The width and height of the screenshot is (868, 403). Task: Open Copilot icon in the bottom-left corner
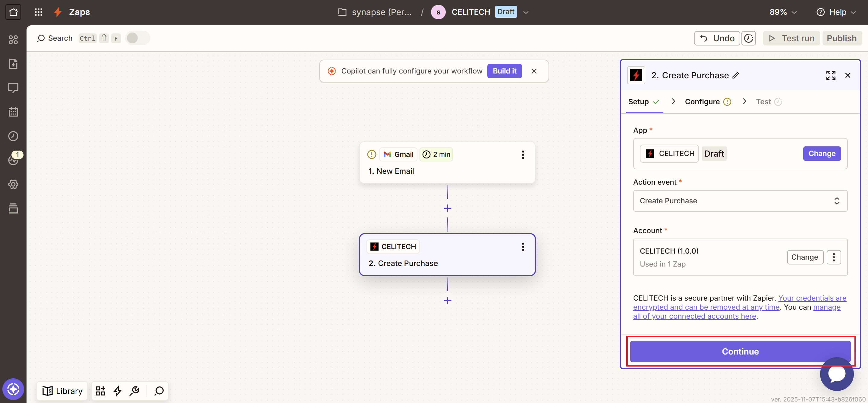(x=13, y=389)
